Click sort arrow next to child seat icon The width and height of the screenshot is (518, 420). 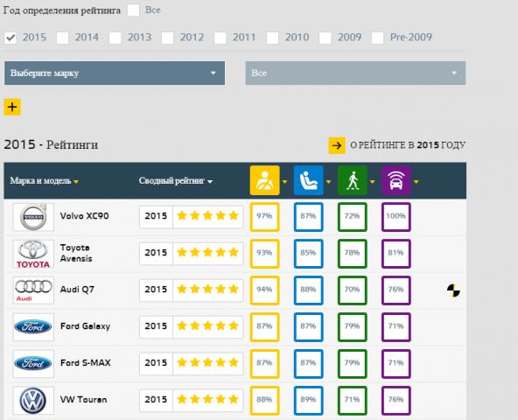pos(328,181)
